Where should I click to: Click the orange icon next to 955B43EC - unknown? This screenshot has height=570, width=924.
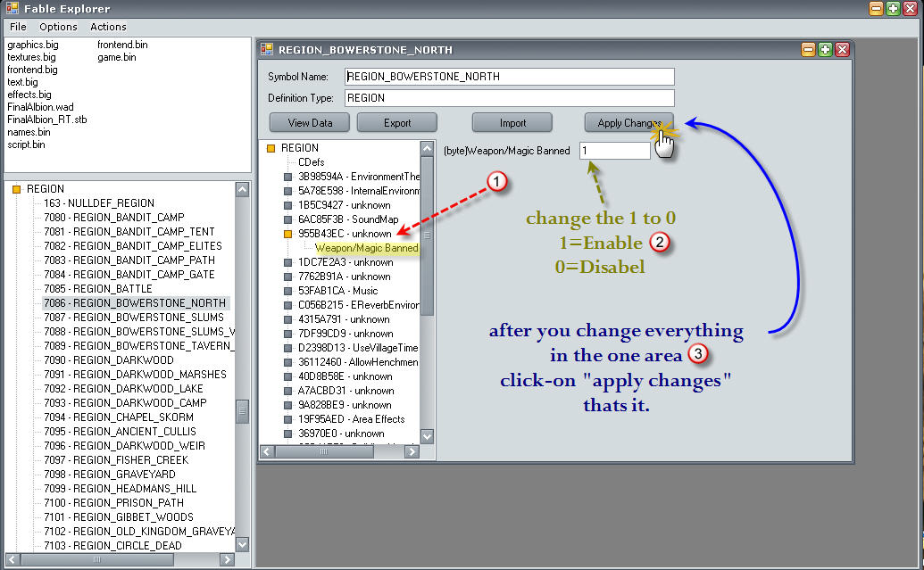pyautogui.click(x=287, y=234)
